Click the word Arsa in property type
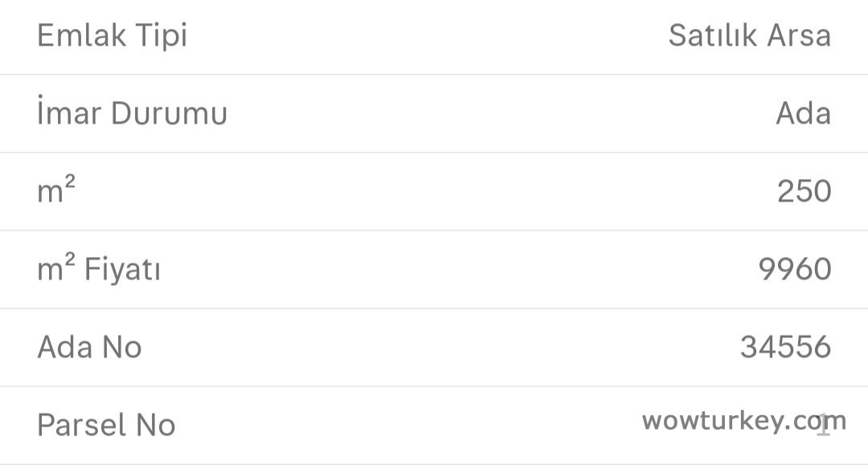This screenshot has width=868, height=469. point(796,36)
